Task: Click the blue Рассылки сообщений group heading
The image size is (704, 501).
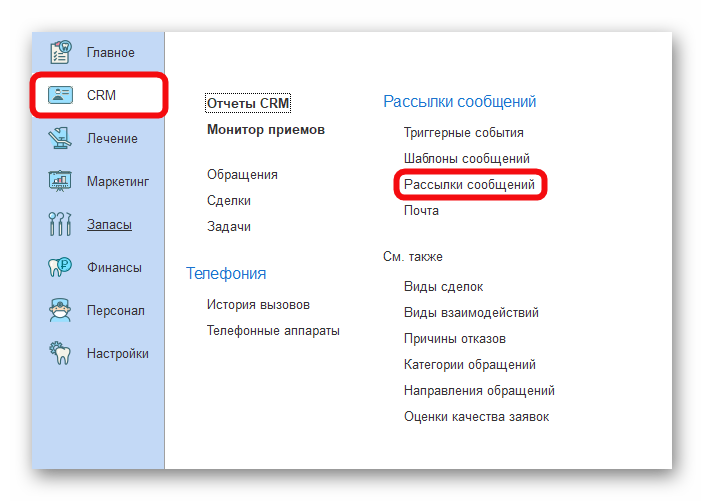Action: click(x=460, y=101)
